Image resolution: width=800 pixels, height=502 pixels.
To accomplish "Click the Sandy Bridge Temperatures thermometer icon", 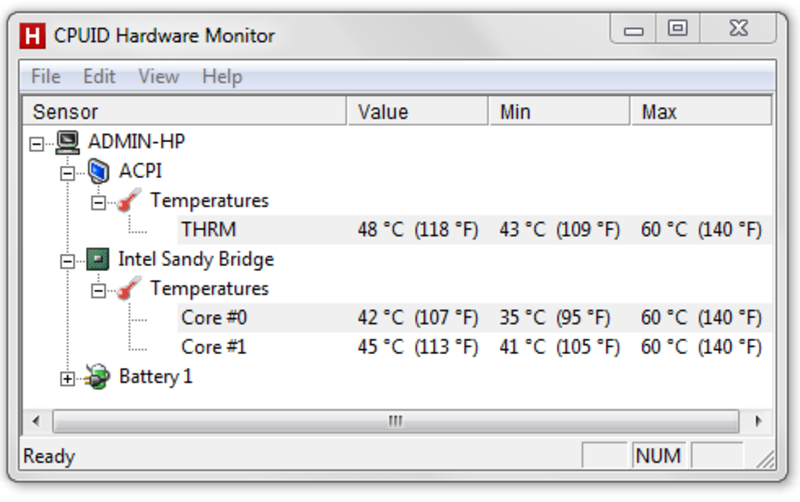I will point(129,289).
